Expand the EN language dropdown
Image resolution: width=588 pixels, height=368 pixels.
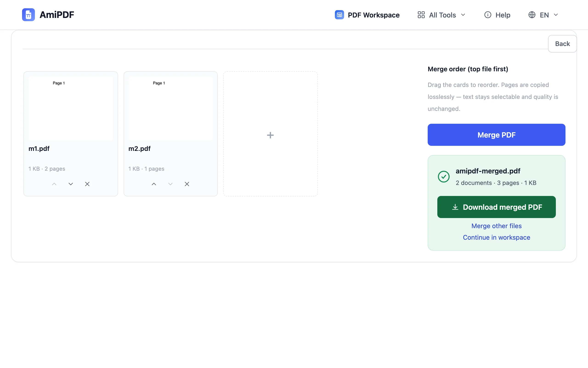tap(543, 15)
